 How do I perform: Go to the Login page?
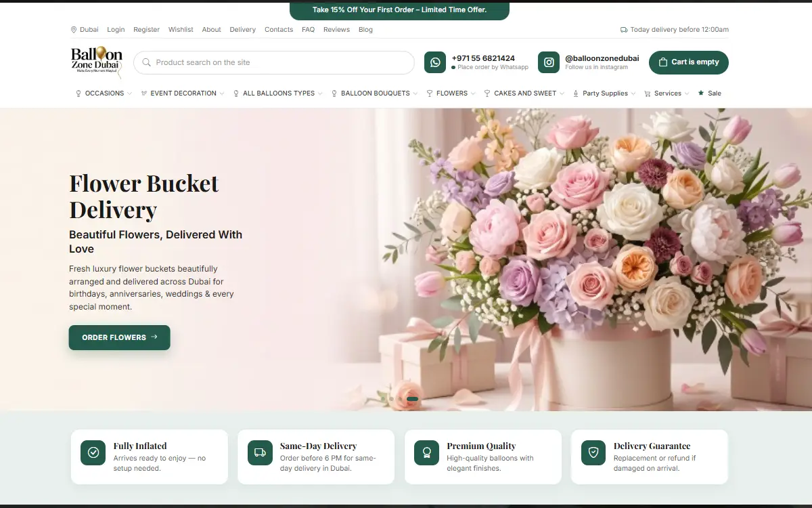coord(116,30)
